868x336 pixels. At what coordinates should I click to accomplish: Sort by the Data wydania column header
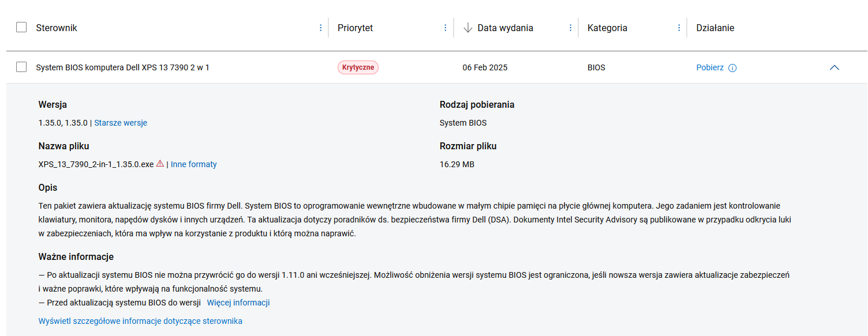pos(506,28)
